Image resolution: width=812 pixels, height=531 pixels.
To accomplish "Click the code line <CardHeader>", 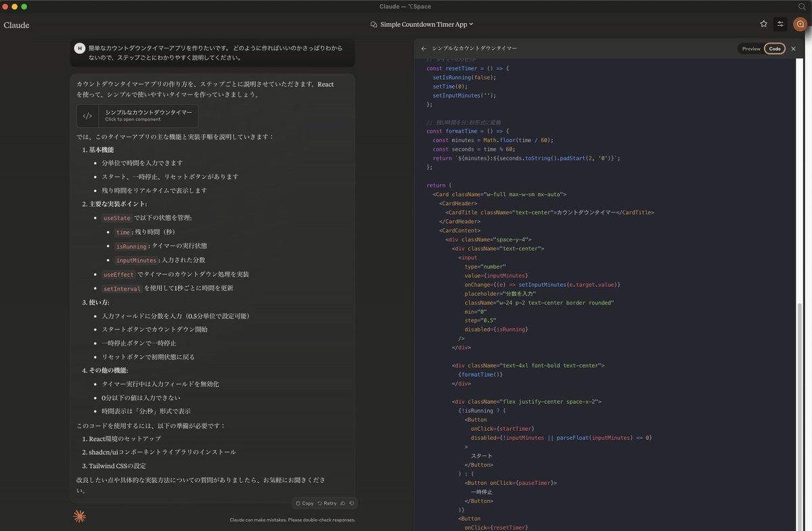I will (x=459, y=203).
